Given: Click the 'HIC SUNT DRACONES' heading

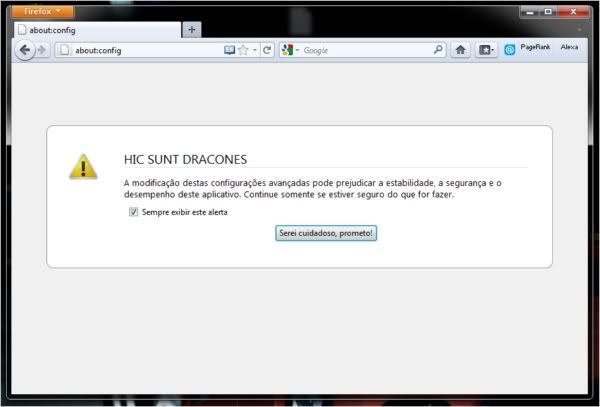Looking at the screenshot, I should [186, 160].
